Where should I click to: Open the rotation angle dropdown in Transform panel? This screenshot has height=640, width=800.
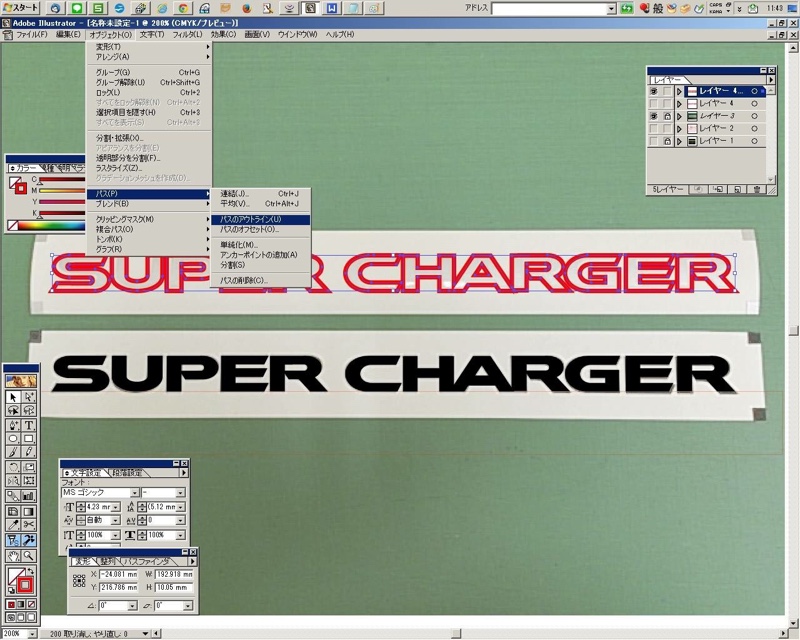133,605
